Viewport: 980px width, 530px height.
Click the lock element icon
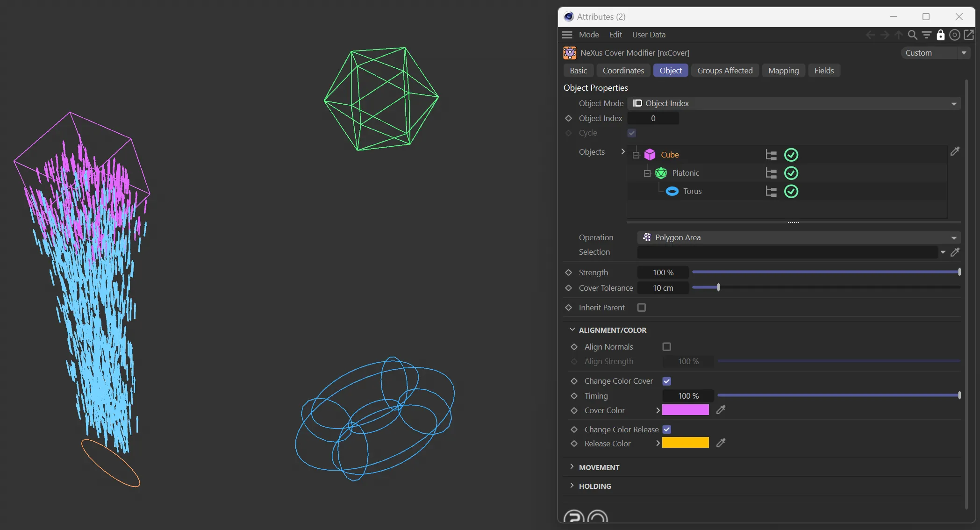941,35
